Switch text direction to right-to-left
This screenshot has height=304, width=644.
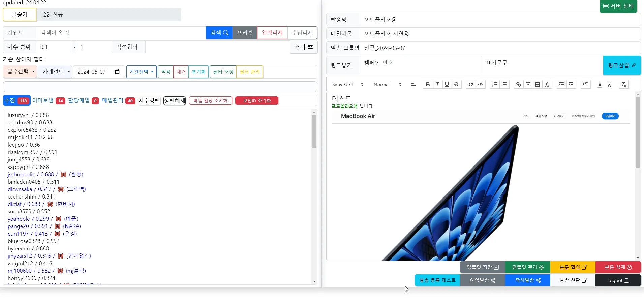(x=585, y=85)
